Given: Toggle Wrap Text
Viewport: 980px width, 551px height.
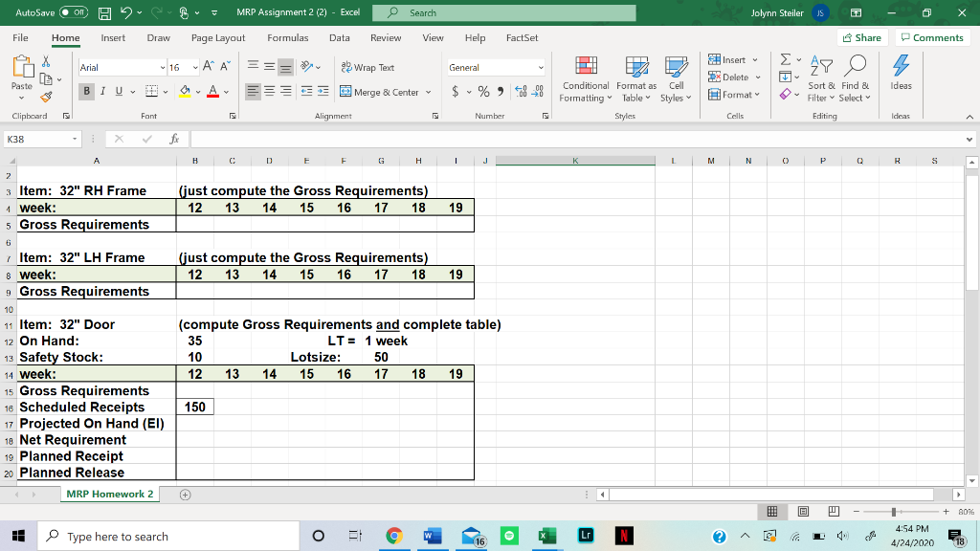Looking at the screenshot, I should (x=368, y=67).
